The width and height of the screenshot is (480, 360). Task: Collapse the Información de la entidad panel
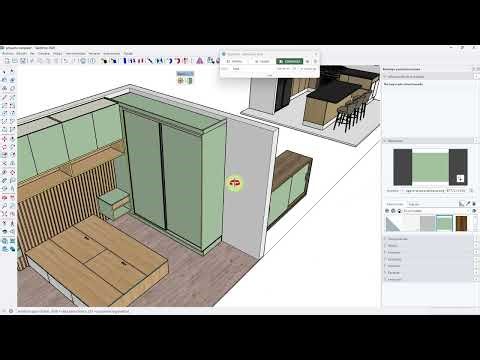pos(429,76)
